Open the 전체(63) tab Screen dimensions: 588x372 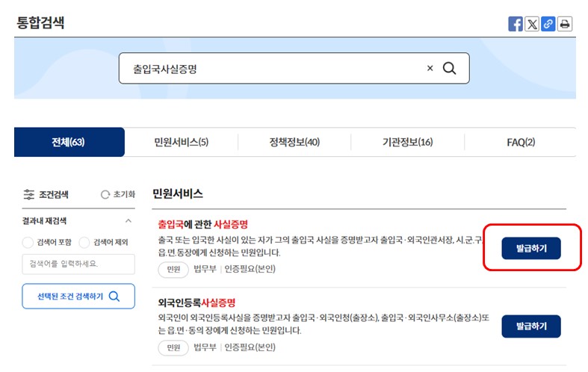[x=69, y=142]
